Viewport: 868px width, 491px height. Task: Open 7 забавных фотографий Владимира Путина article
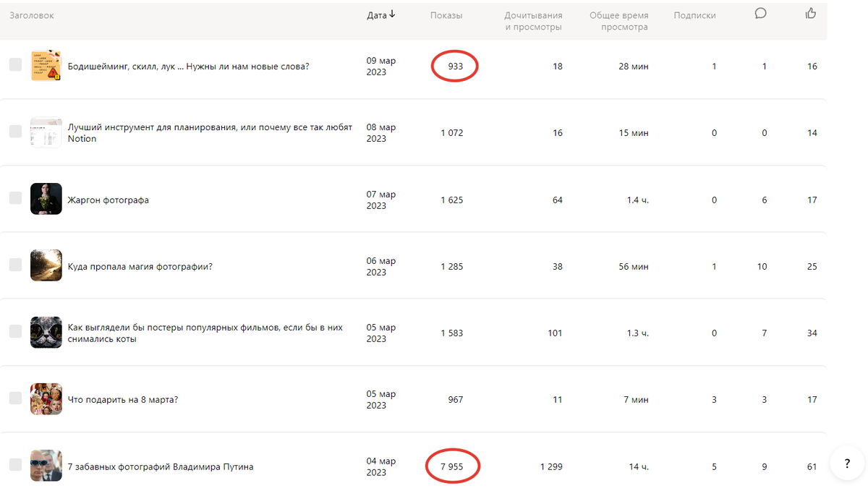[x=161, y=466]
